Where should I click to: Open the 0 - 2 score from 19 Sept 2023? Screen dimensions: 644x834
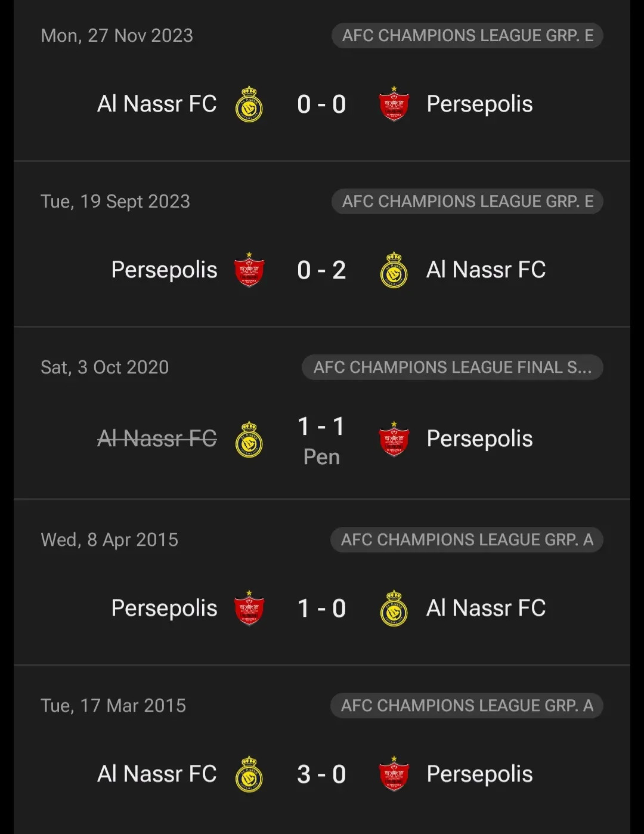point(321,270)
